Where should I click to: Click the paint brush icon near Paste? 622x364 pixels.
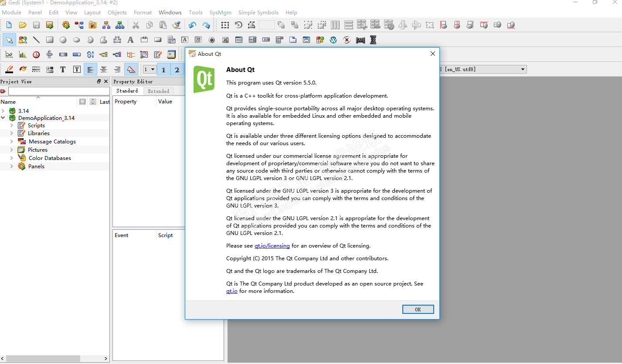point(177,25)
